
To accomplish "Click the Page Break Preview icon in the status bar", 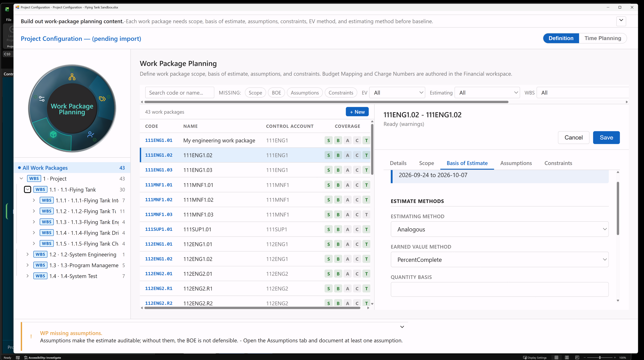I will (577, 357).
